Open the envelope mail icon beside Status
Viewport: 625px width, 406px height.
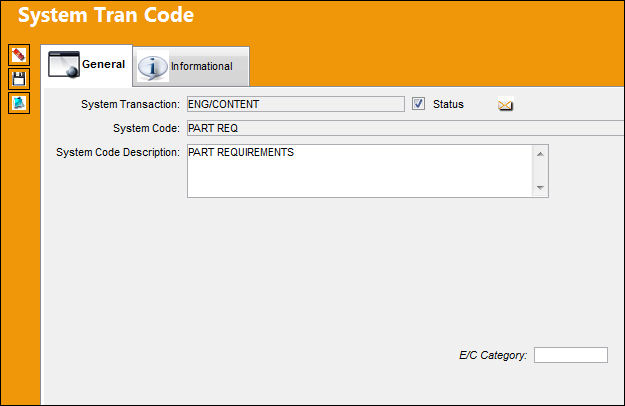pyautogui.click(x=505, y=105)
